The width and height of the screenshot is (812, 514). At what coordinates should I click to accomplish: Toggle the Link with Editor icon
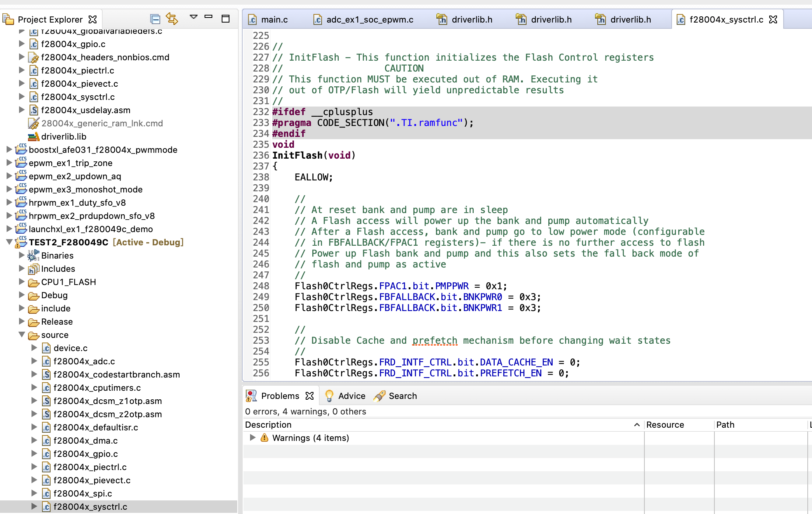click(x=172, y=19)
